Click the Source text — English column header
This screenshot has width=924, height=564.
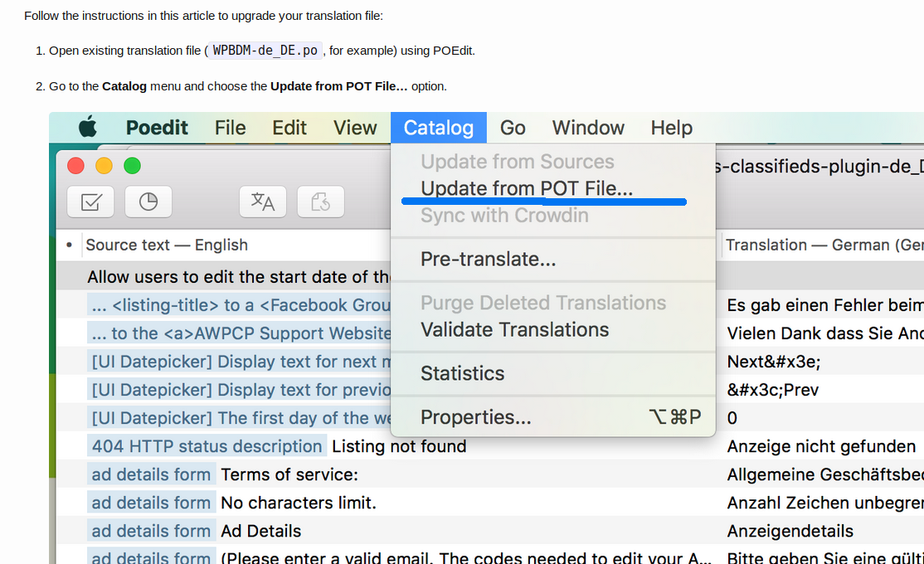coord(167,245)
